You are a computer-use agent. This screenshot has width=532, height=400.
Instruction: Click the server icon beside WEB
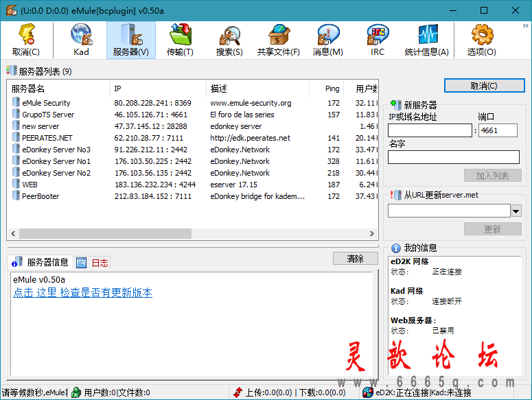16,184
